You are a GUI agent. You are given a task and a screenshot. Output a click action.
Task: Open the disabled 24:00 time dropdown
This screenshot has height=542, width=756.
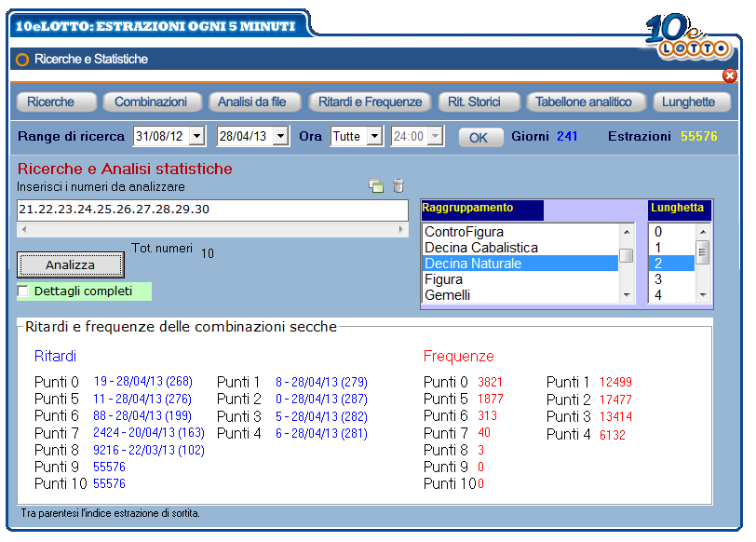point(436,137)
